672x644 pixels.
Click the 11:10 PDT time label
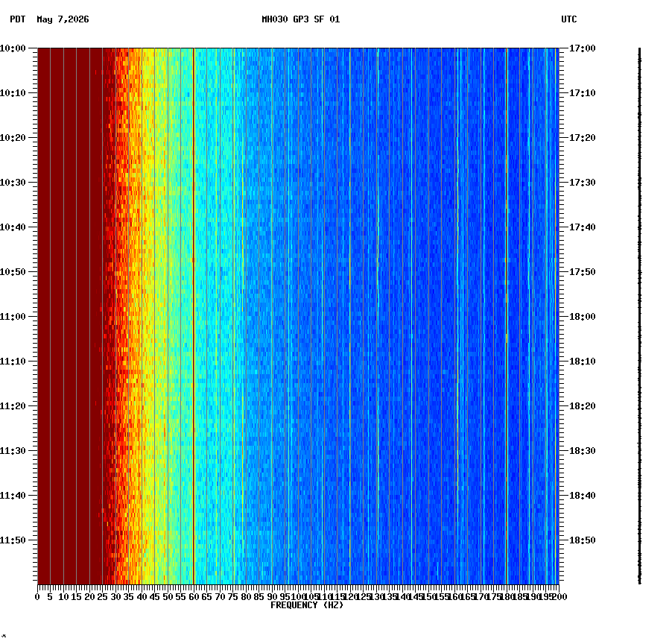13,362
